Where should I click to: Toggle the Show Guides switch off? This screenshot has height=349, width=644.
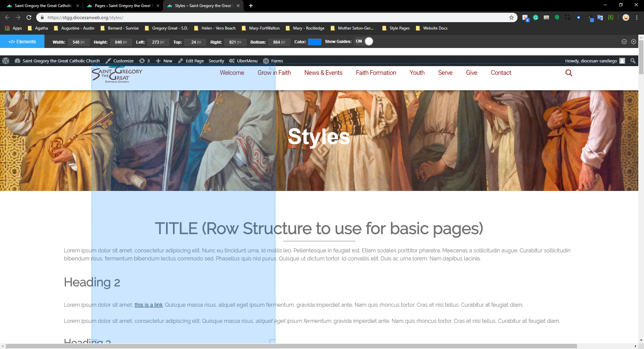[364, 41]
